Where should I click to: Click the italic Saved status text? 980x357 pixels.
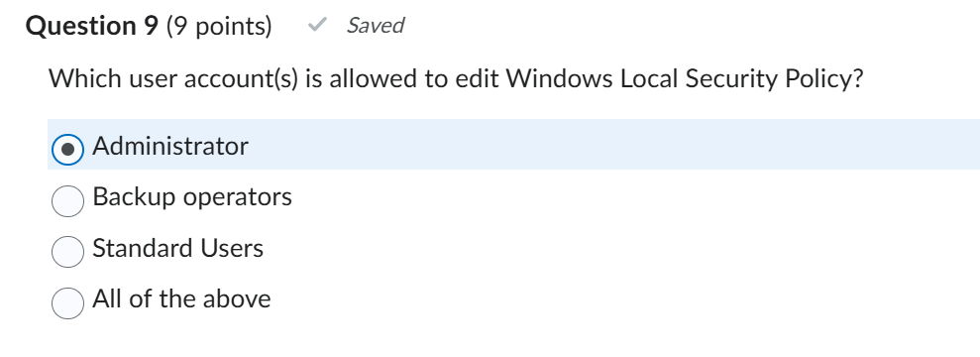[375, 26]
